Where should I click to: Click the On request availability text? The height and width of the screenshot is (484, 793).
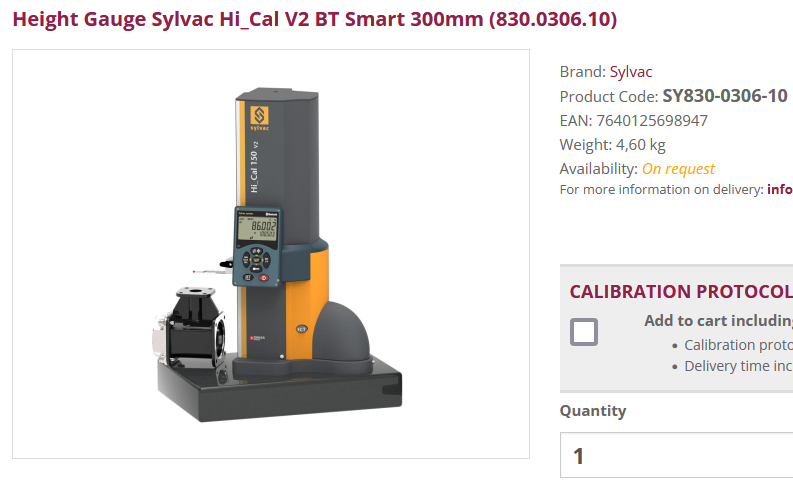click(x=678, y=168)
